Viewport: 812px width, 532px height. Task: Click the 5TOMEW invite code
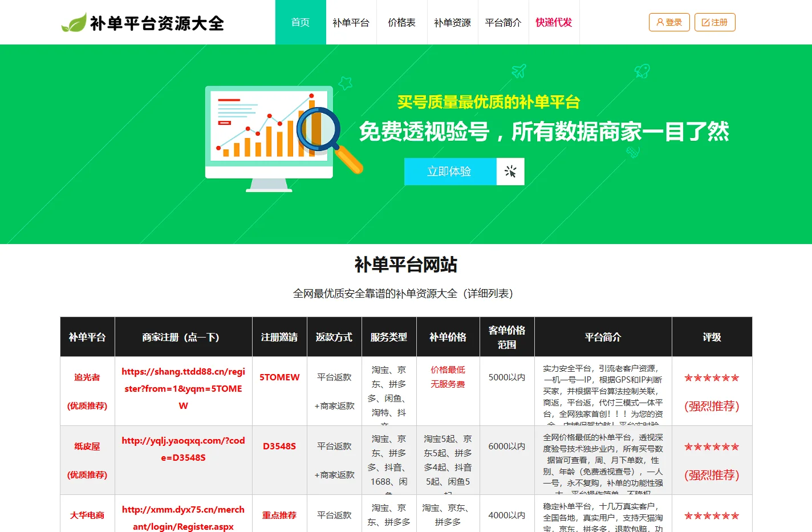point(279,377)
